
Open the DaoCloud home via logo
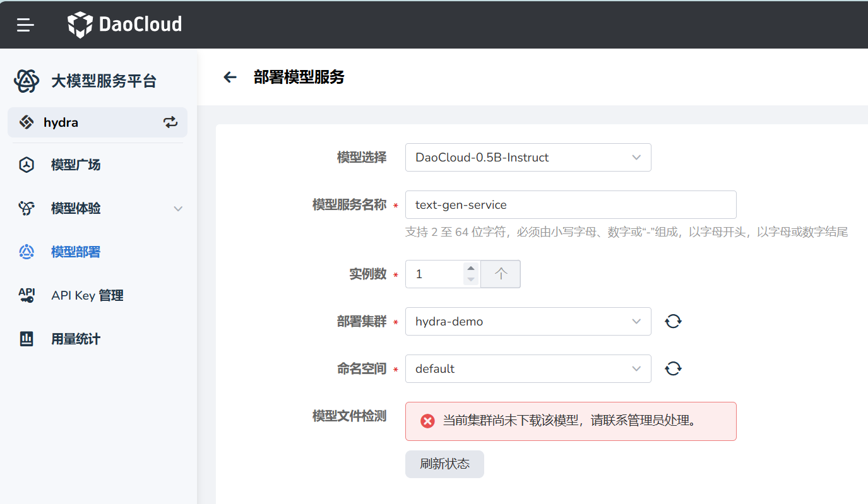click(x=124, y=25)
